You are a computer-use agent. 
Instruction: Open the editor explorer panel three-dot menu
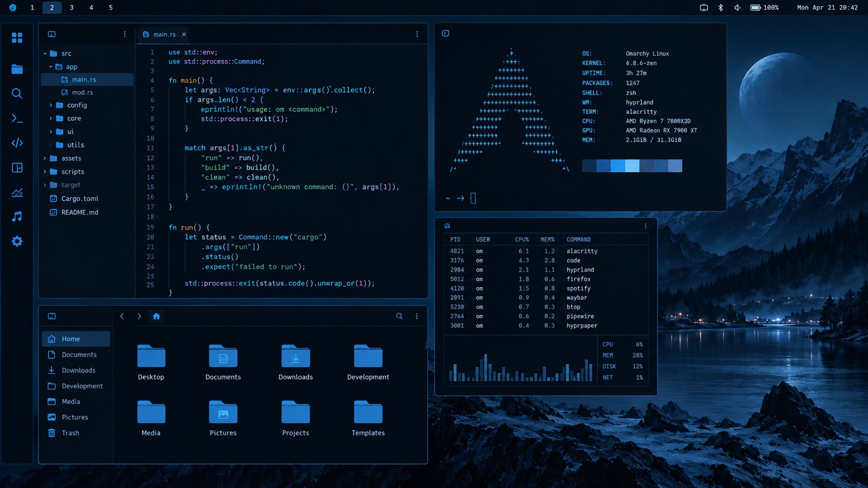pyautogui.click(x=125, y=34)
